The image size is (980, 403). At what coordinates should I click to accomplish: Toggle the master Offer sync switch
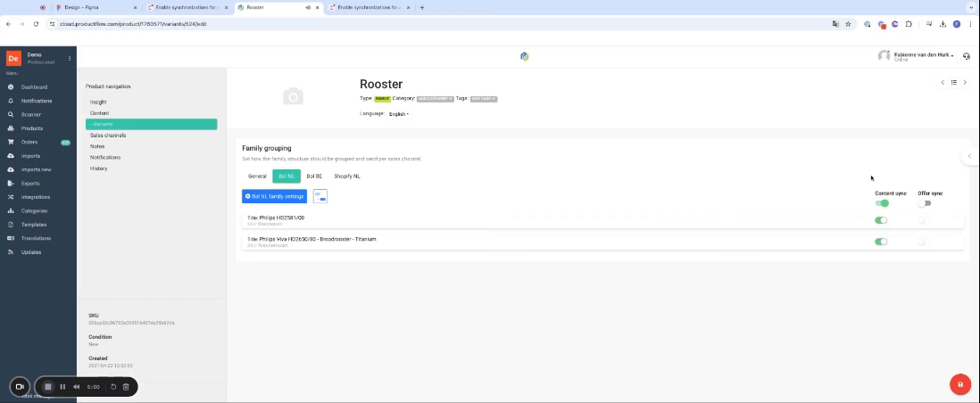tap(925, 203)
